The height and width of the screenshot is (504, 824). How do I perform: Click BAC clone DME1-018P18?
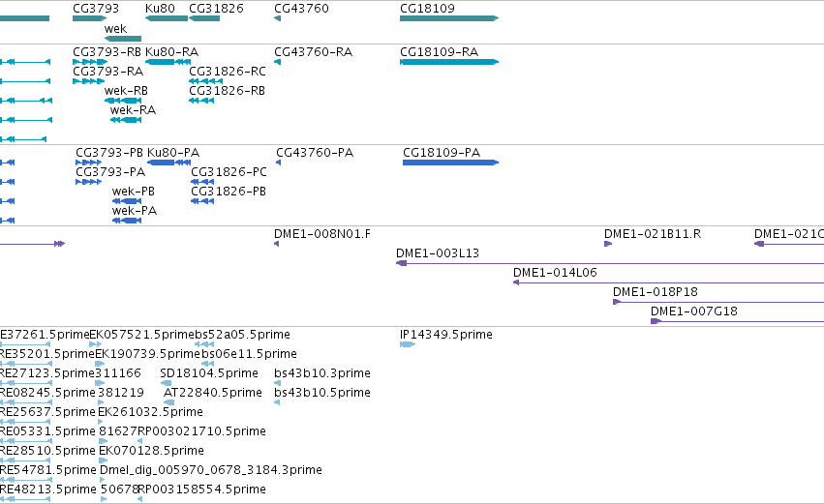[x=655, y=292]
